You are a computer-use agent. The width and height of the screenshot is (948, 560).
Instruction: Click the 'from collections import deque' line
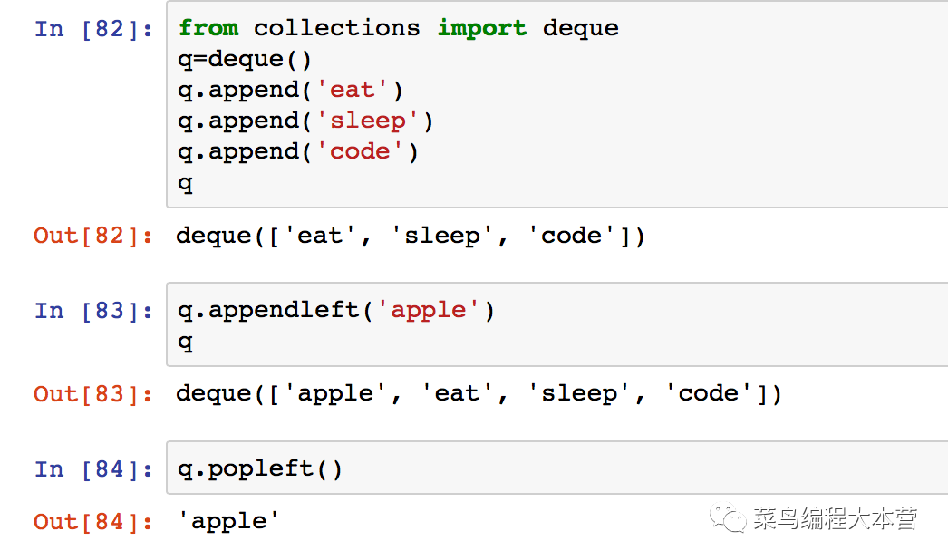click(399, 28)
